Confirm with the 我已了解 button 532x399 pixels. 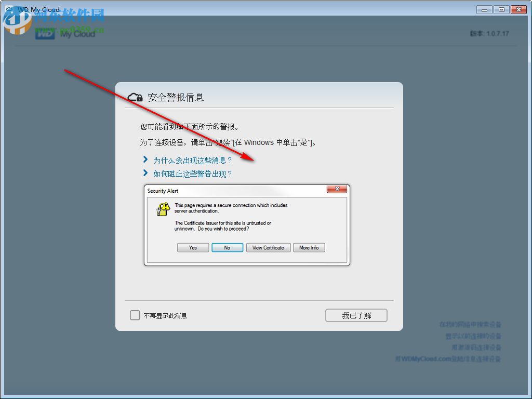click(356, 315)
